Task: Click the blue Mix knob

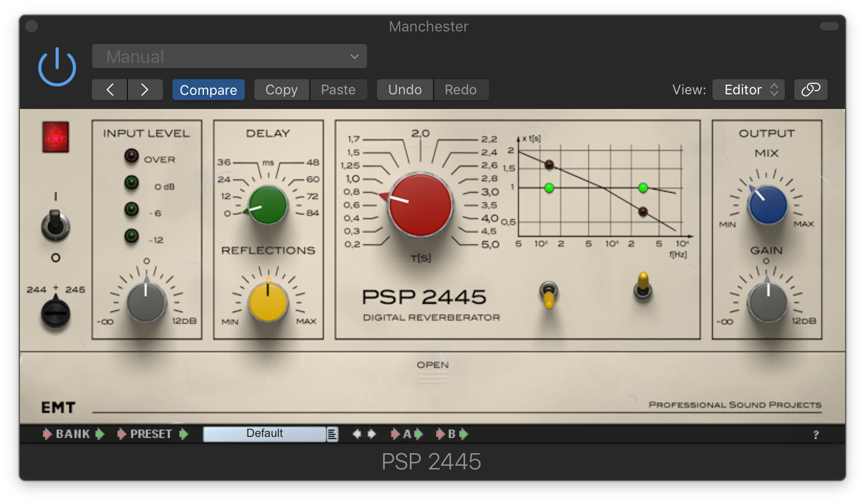Action: pos(768,205)
